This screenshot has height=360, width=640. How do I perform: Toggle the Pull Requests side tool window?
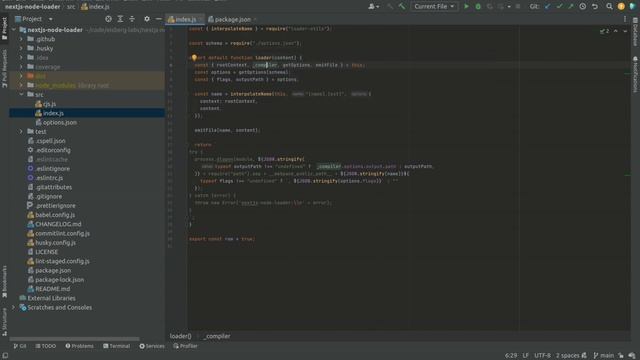pos(4,69)
